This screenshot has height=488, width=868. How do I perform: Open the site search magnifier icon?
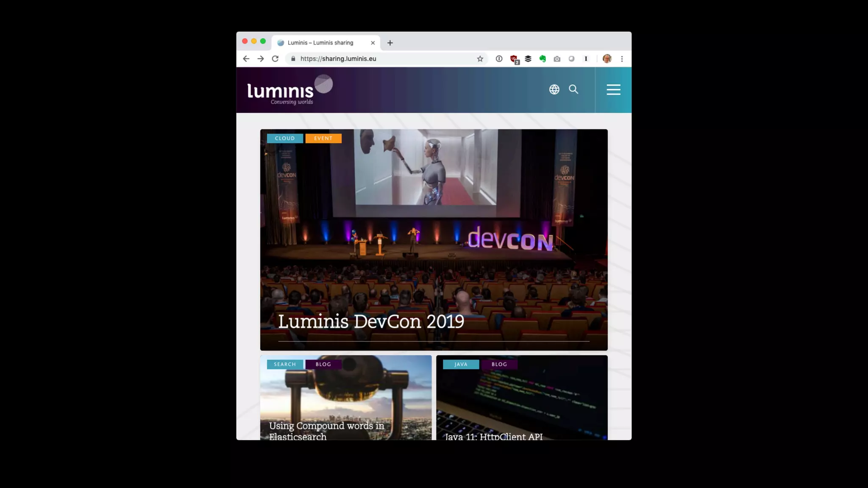tap(573, 89)
